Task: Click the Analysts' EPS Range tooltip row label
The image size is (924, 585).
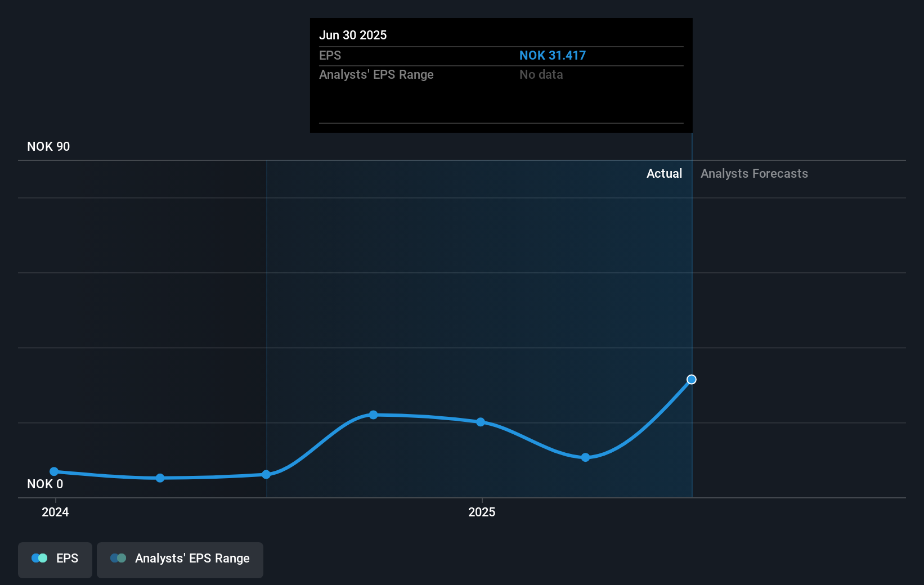Action: click(x=376, y=75)
